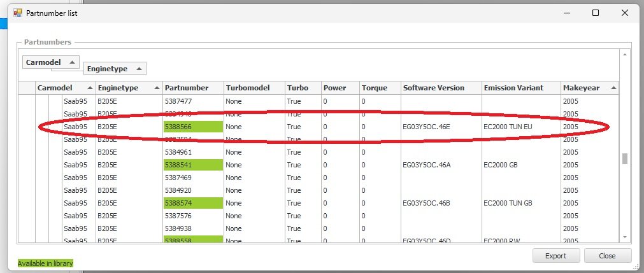Click the Carmodel grouping chip sort arrow
This screenshot has width=644, height=273.
pyautogui.click(x=72, y=62)
